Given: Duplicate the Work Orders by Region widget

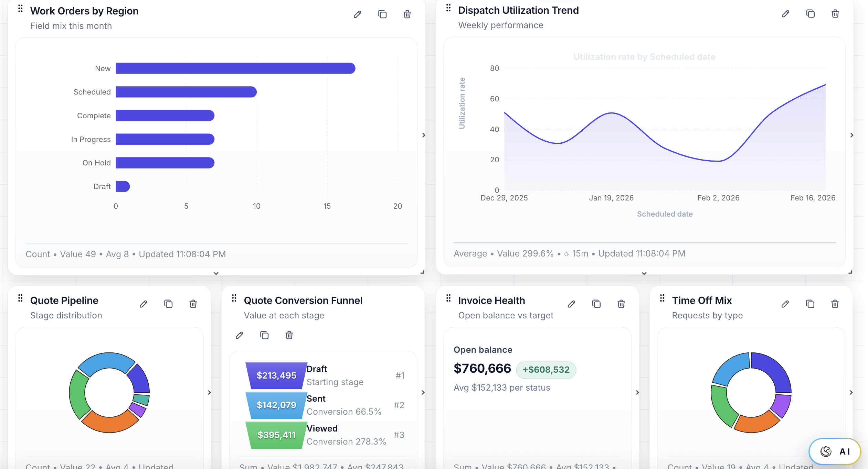Looking at the screenshot, I should (x=382, y=14).
